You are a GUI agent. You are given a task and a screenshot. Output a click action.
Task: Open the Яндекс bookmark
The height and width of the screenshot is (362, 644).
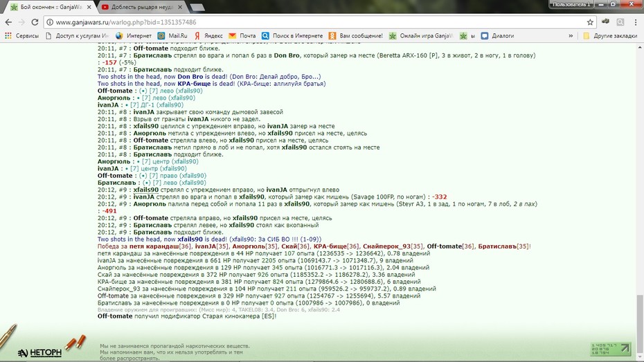[208, 36]
